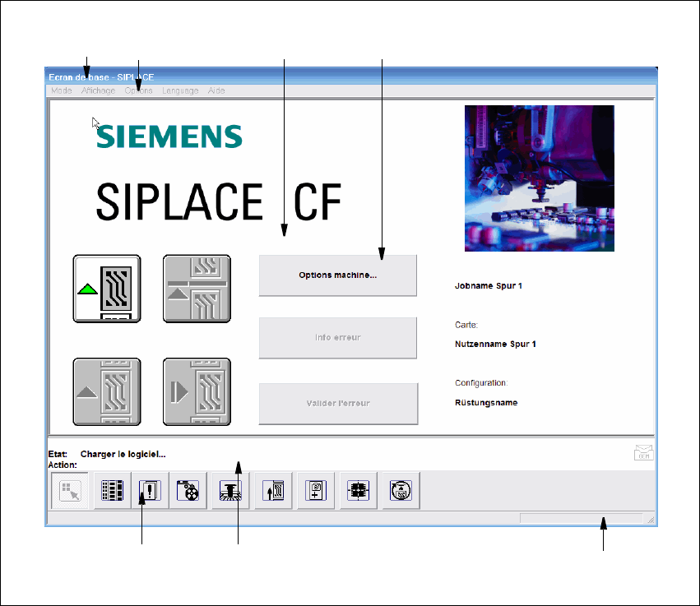Click the document with plus toolbar icon

[x=316, y=491]
